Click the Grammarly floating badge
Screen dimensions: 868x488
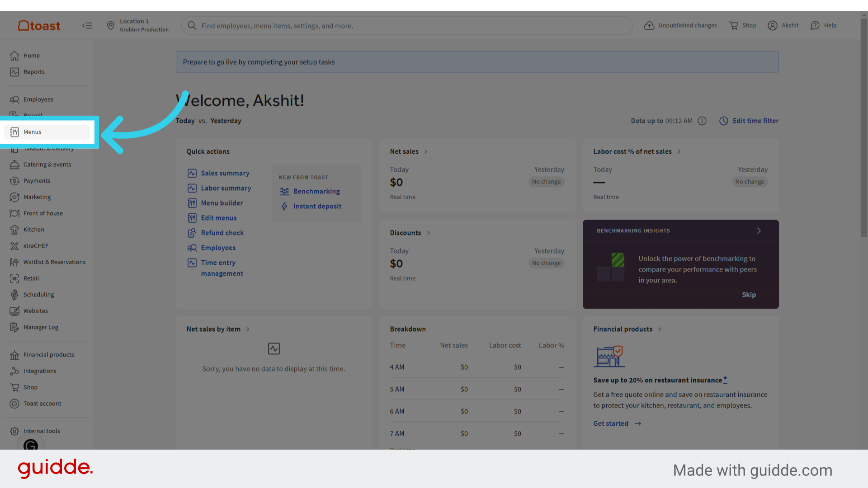click(x=31, y=446)
